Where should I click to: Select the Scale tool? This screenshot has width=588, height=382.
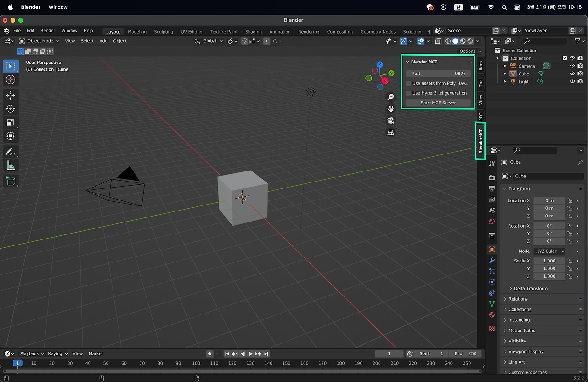pyautogui.click(x=11, y=122)
